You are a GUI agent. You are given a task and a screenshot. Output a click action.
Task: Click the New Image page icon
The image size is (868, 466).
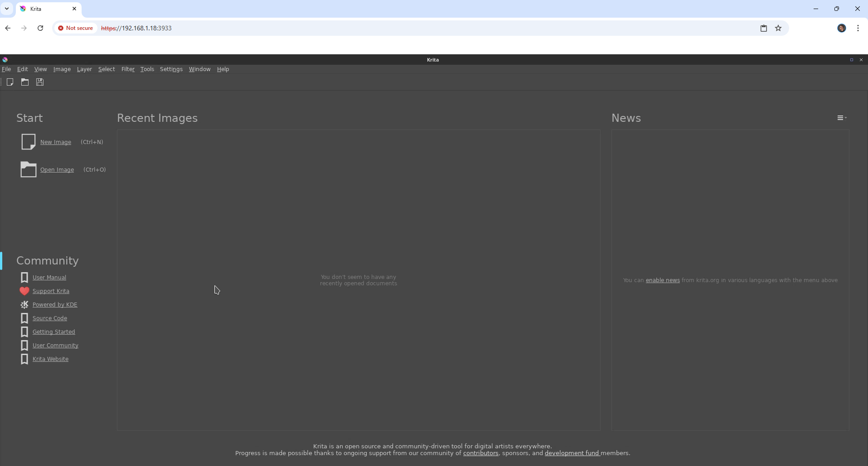(x=28, y=142)
